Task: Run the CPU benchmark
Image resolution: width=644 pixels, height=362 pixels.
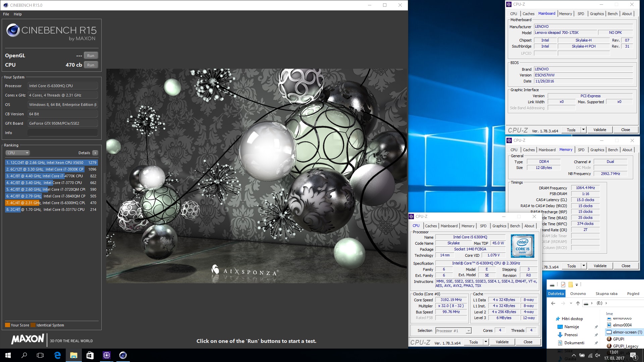Action: click(91, 65)
